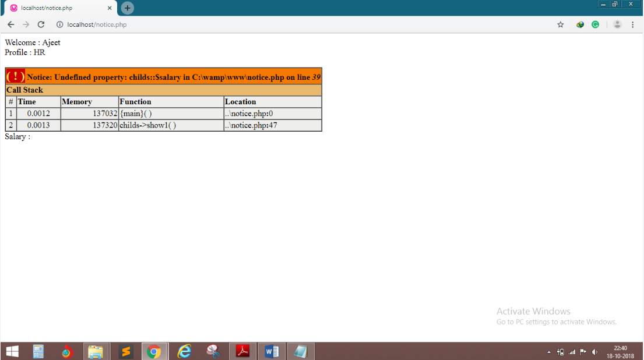This screenshot has width=644, height=360.
Task: Open Adobe Reader from the taskbar
Action: coord(242,351)
